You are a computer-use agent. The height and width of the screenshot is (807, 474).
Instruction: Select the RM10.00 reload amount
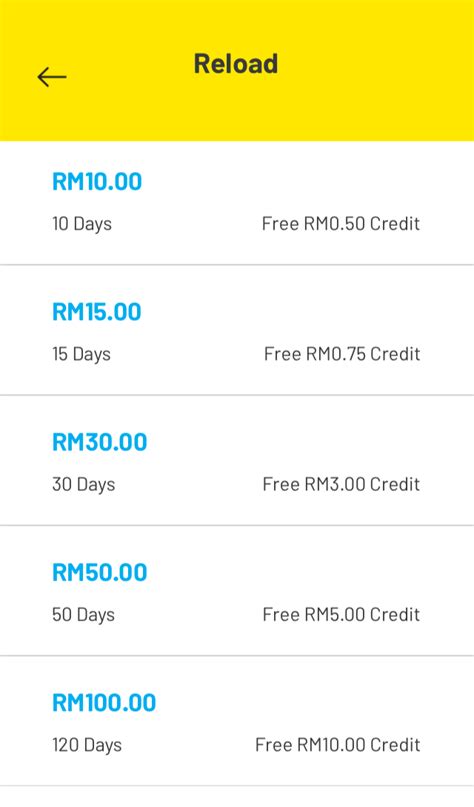(x=97, y=182)
